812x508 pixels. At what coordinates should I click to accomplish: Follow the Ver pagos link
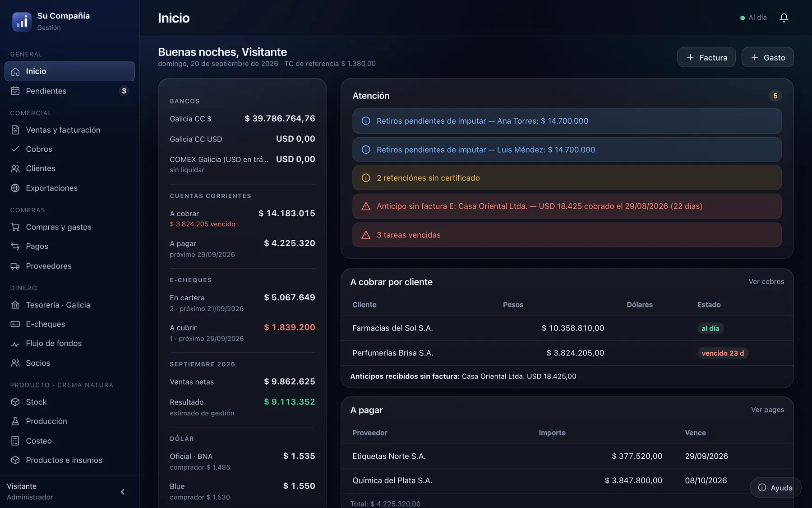pos(767,410)
